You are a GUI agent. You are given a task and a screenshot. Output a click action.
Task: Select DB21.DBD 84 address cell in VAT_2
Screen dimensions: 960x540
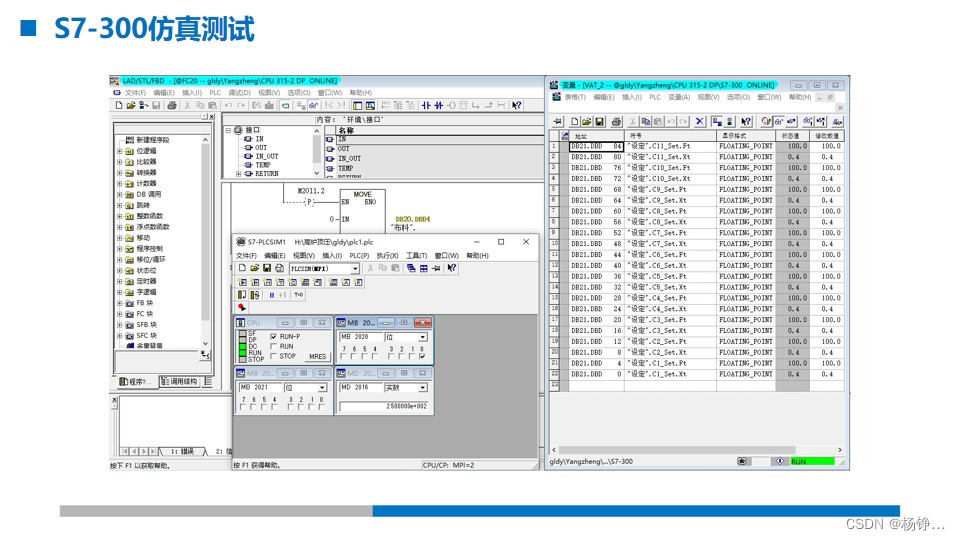[x=596, y=146]
